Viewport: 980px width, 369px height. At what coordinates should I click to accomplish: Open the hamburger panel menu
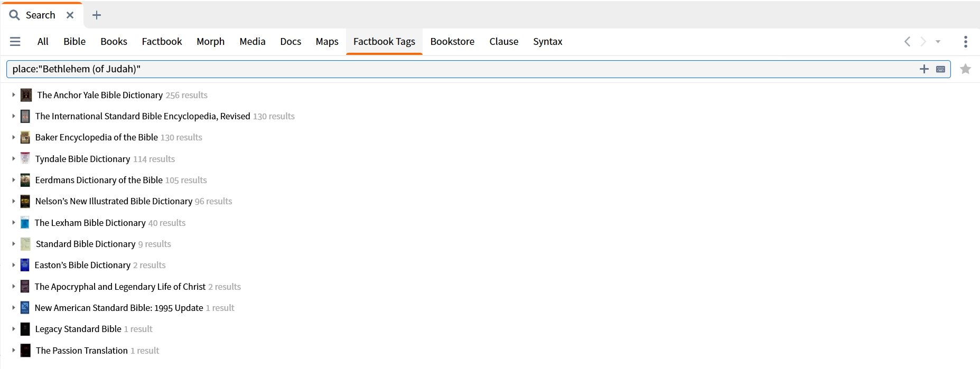pos(15,41)
